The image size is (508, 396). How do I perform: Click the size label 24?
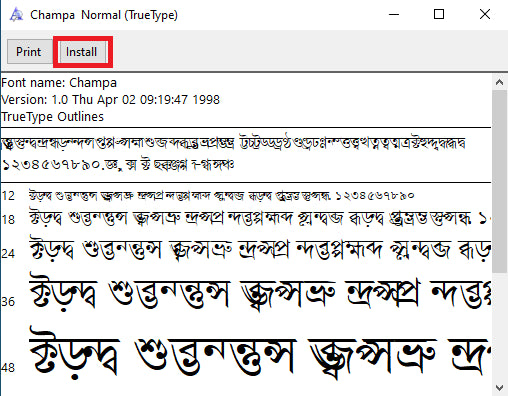(x=8, y=254)
